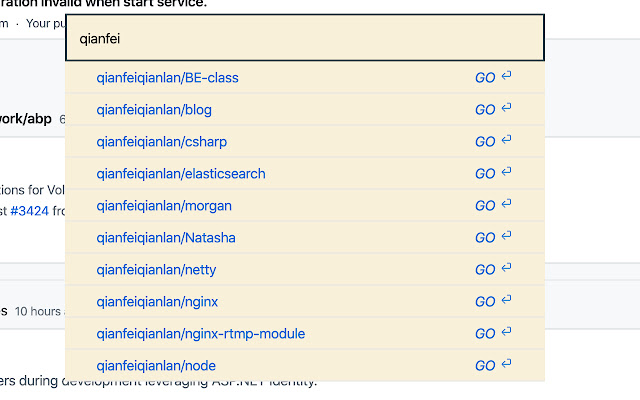Screen dimensions: 640x400
Task: Click the enter arrow icon for BE-class
Action: 507,76
